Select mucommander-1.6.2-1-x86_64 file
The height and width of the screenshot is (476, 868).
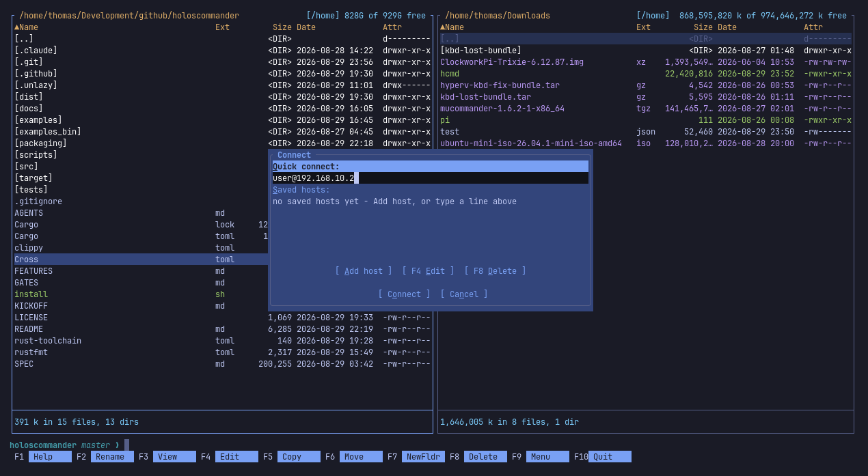[646, 109]
